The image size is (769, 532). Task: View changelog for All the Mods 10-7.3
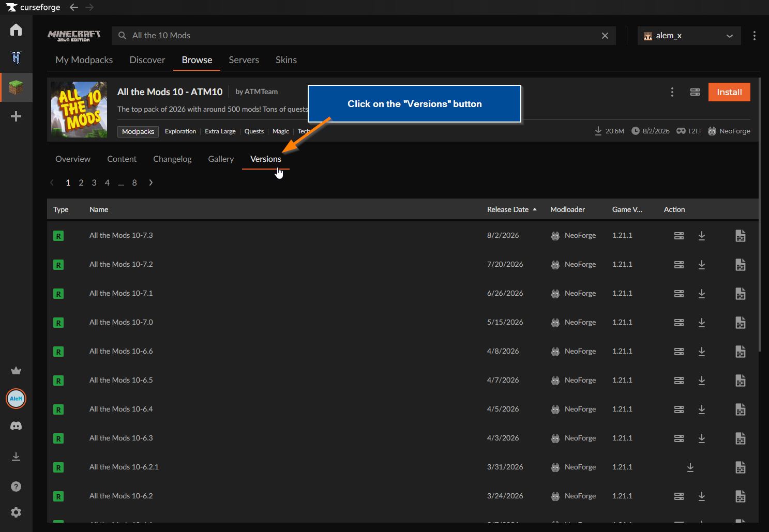741,236
